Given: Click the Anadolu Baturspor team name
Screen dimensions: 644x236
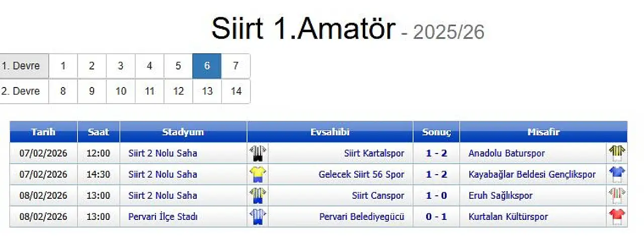Looking at the screenshot, I should tap(506, 153).
